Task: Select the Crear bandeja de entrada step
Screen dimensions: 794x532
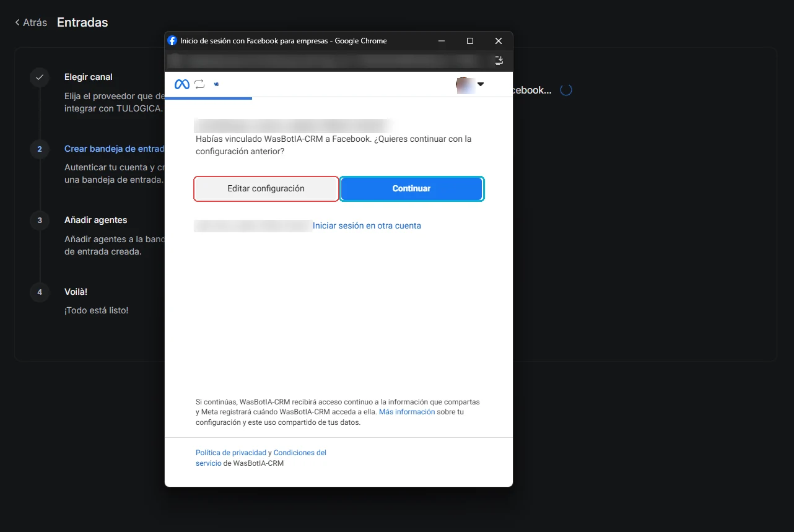Action: click(115, 149)
